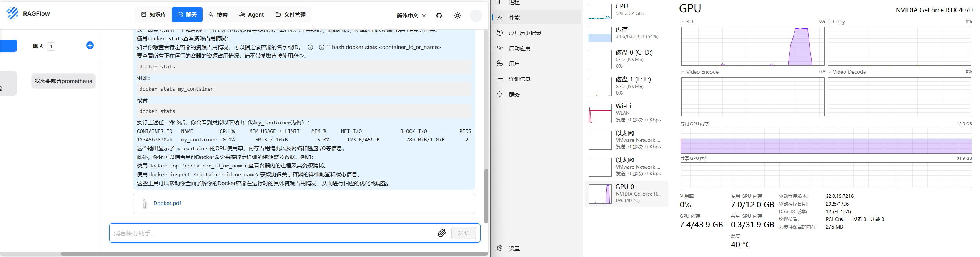980x257 pixels.
Task: Click the blue plus to add chat
Action: [90, 46]
